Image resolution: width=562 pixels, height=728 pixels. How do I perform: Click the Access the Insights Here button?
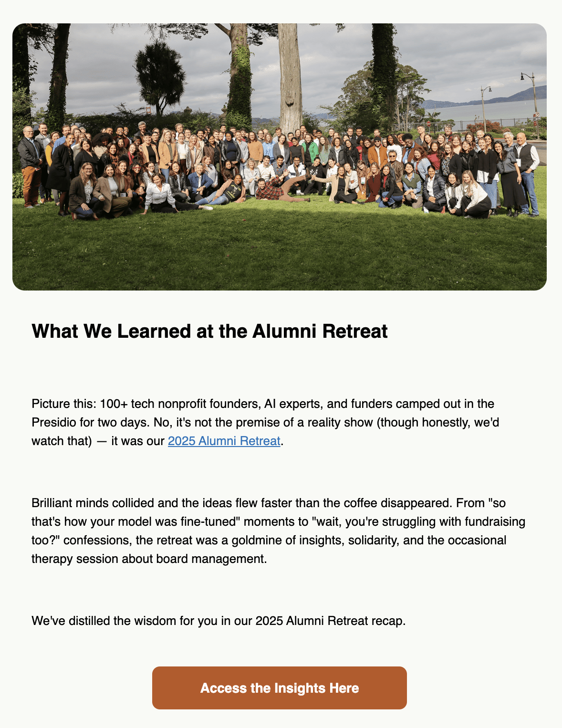280,688
